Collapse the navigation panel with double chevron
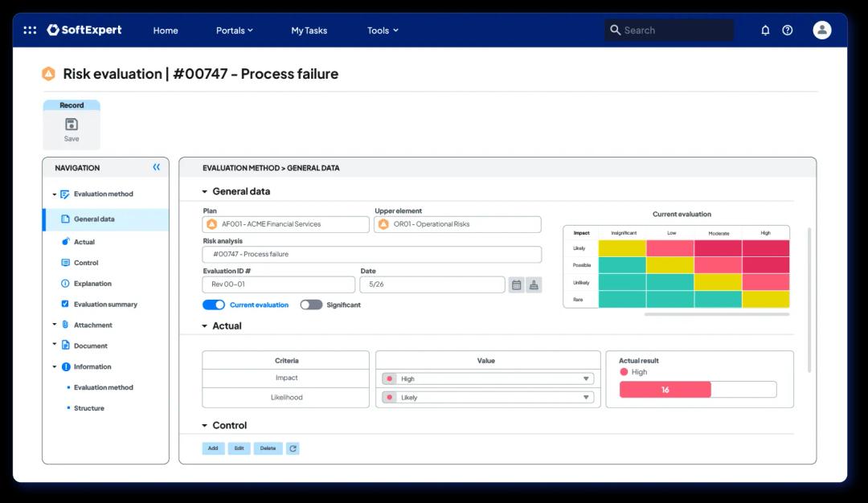 156,167
